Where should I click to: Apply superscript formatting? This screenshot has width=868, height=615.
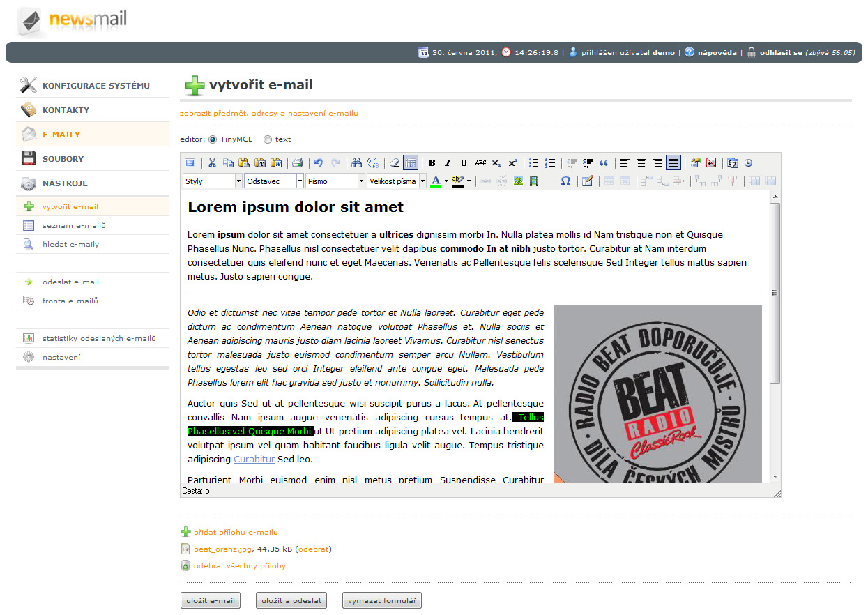(512, 163)
